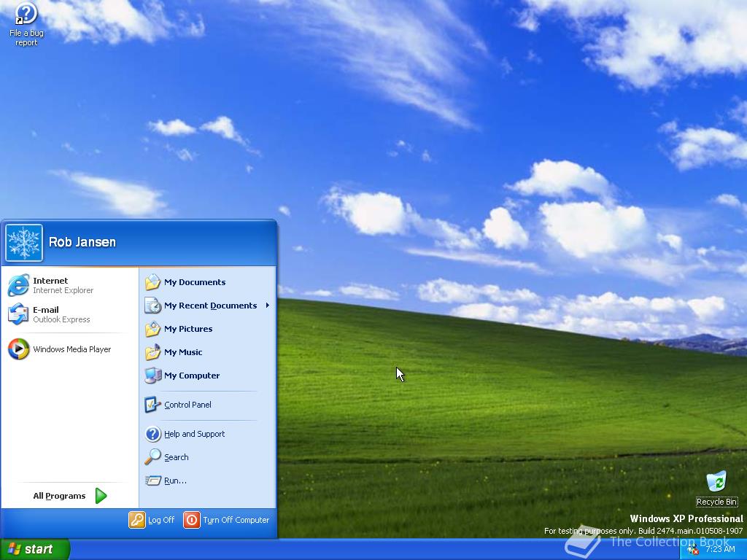
Task: Launch Internet Explorer from the Start menu
Action: (x=69, y=285)
